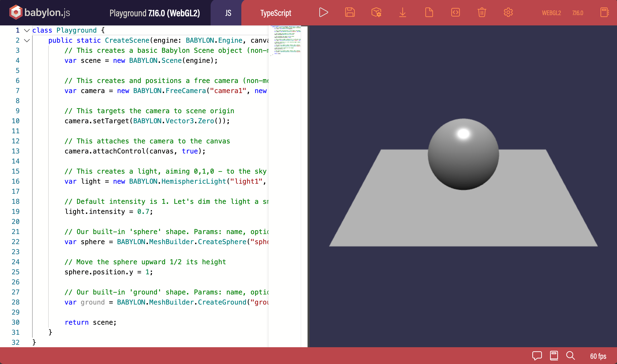Click 'camera.attachControl(canvas, true);' code line
This screenshot has height=364, width=617.
135,151
